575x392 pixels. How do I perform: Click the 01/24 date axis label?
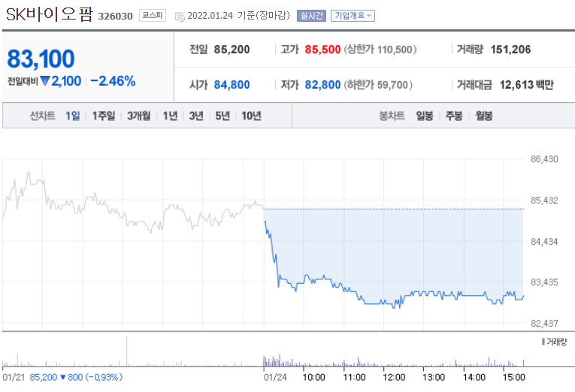[275, 377]
